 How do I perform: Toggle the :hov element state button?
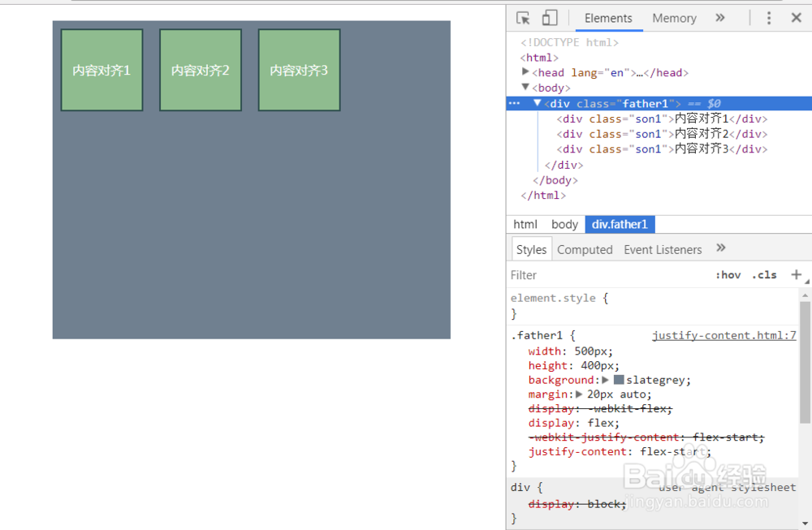pyautogui.click(x=728, y=275)
